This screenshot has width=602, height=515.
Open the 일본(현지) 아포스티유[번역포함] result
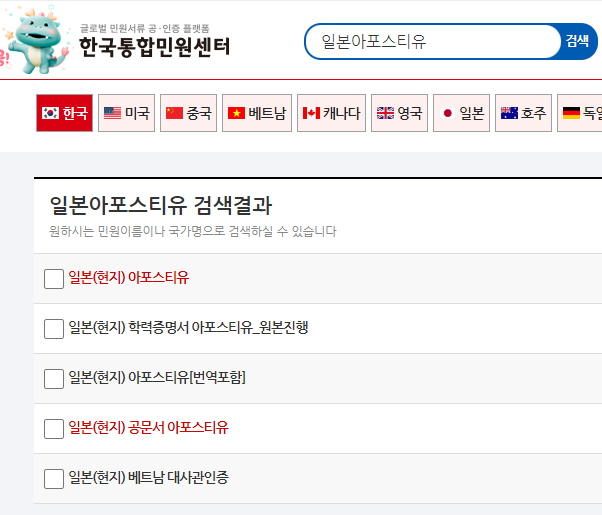click(x=157, y=377)
